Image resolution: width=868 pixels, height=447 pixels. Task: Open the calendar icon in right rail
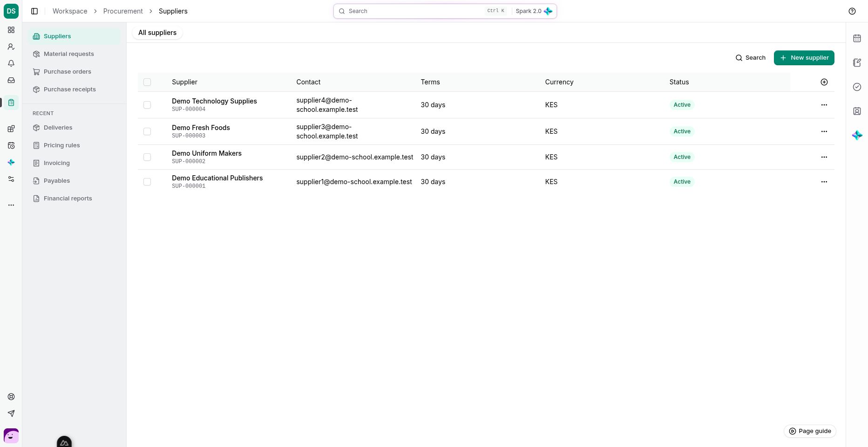coord(857,38)
